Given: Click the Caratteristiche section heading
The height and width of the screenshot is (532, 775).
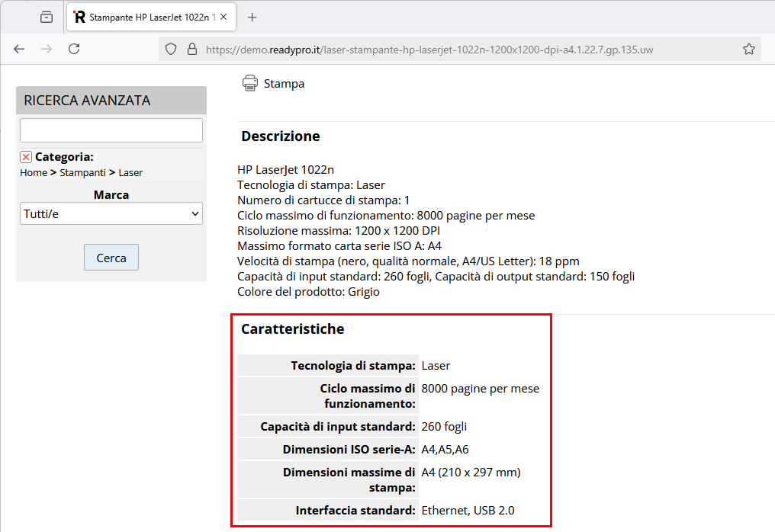Looking at the screenshot, I should click(293, 329).
